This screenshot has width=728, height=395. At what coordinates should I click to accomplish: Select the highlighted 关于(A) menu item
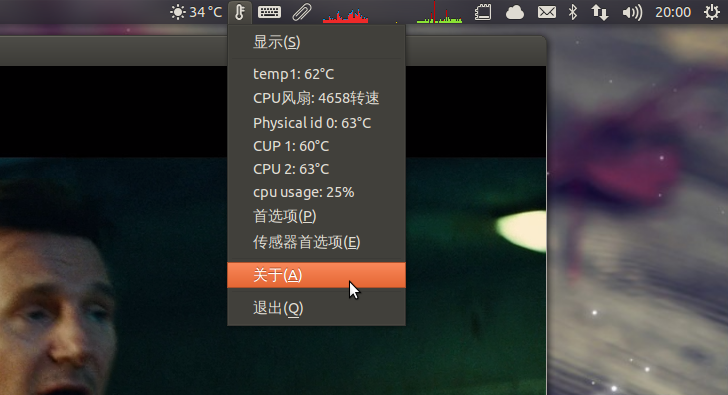(x=316, y=275)
